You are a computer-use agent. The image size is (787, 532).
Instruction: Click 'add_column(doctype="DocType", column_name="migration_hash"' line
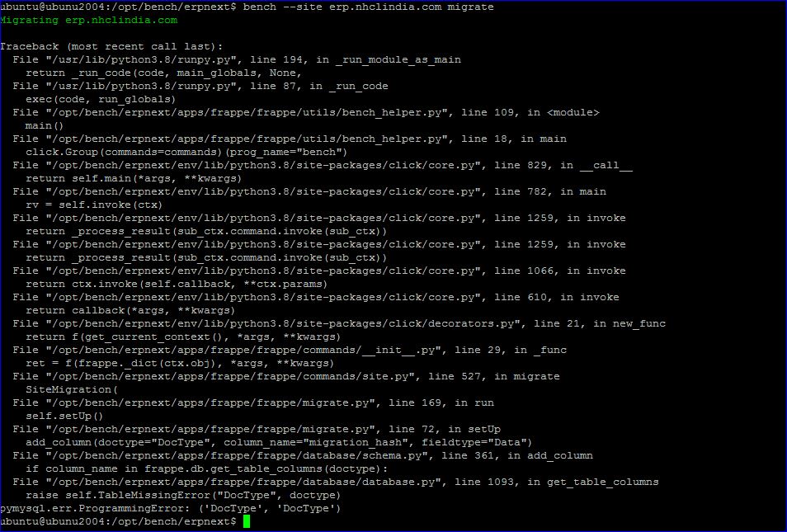[x=279, y=442]
